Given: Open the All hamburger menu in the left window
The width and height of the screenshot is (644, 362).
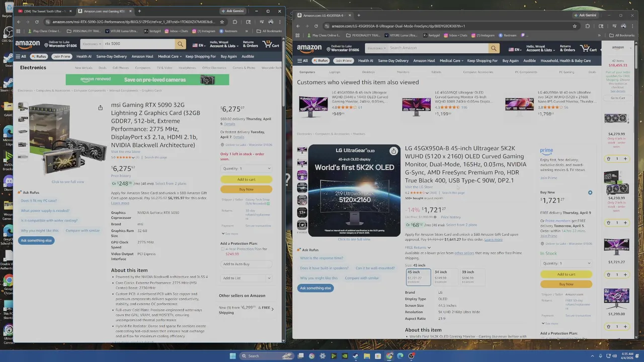Looking at the screenshot, I should coord(21,56).
